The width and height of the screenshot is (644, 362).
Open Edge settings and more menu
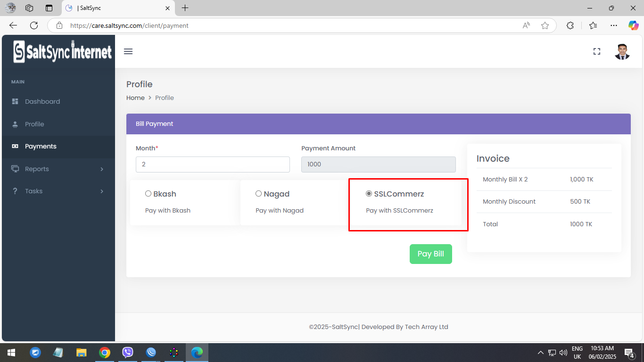pos(613,25)
